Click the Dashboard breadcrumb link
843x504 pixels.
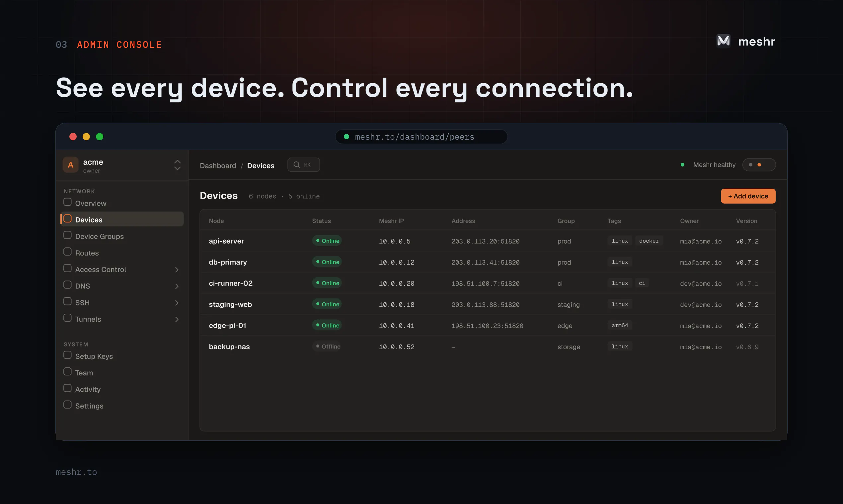(x=218, y=166)
